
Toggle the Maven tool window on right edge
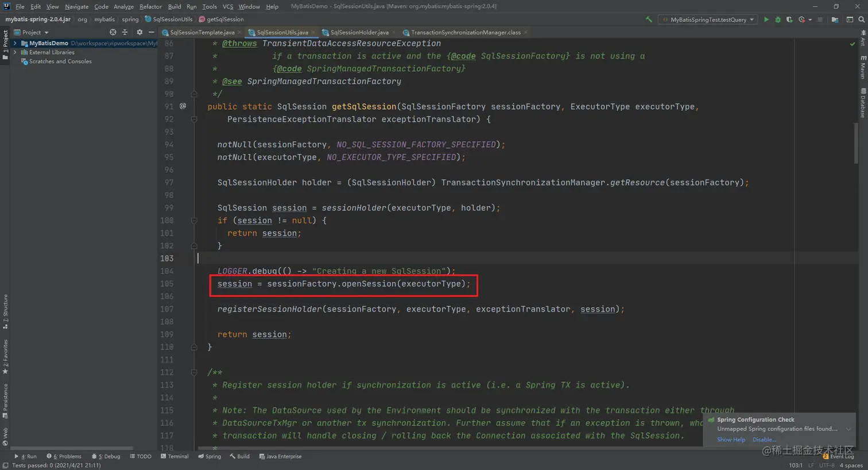coord(863,67)
